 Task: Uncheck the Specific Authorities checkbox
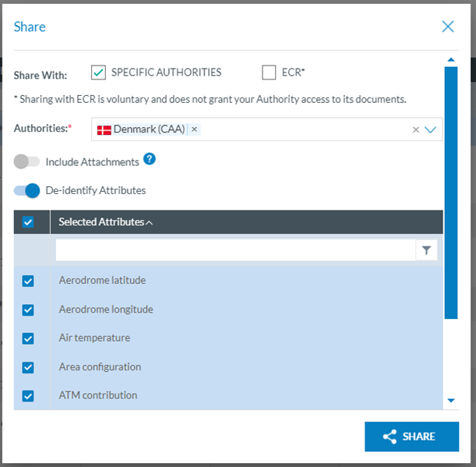point(98,73)
